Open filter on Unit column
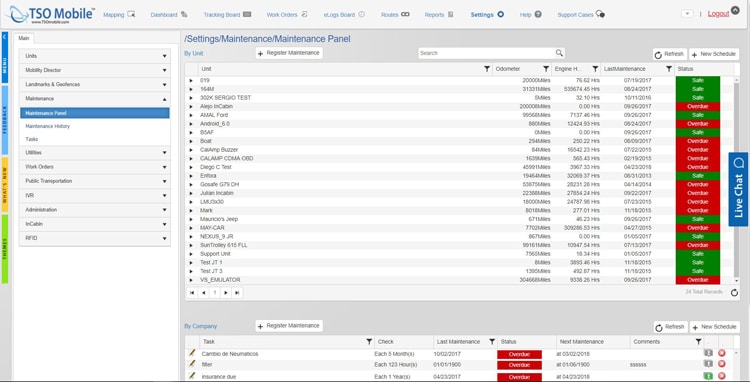The image size is (750, 382). [487, 69]
